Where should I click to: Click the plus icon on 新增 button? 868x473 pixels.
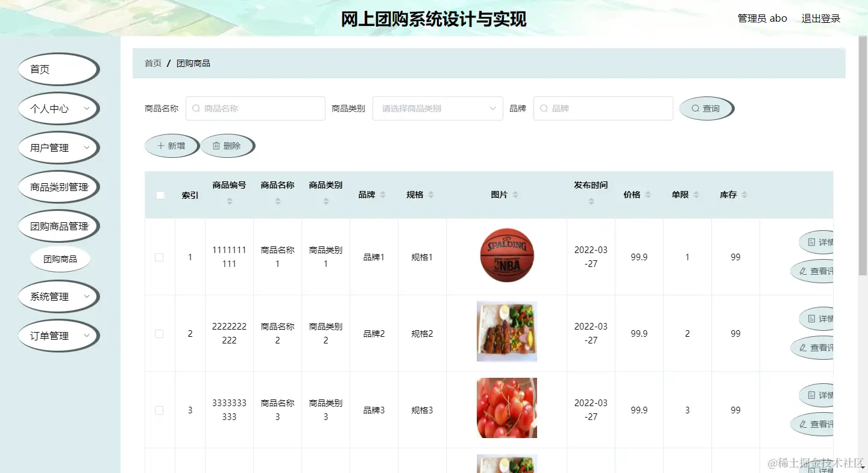pyautogui.click(x=159, y=145)
